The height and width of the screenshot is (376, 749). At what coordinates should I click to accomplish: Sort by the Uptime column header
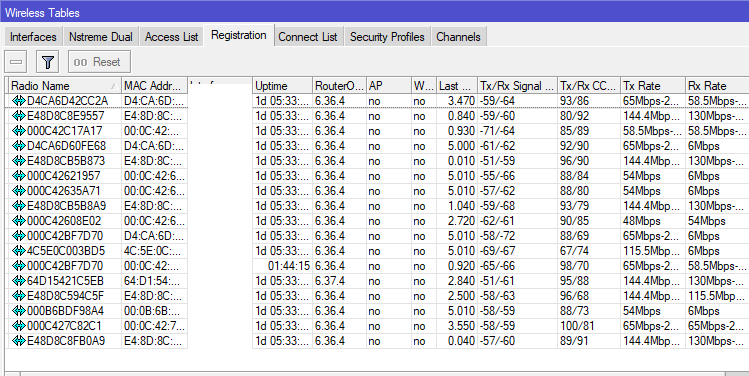pyautogui.click(x=282, y=86)
